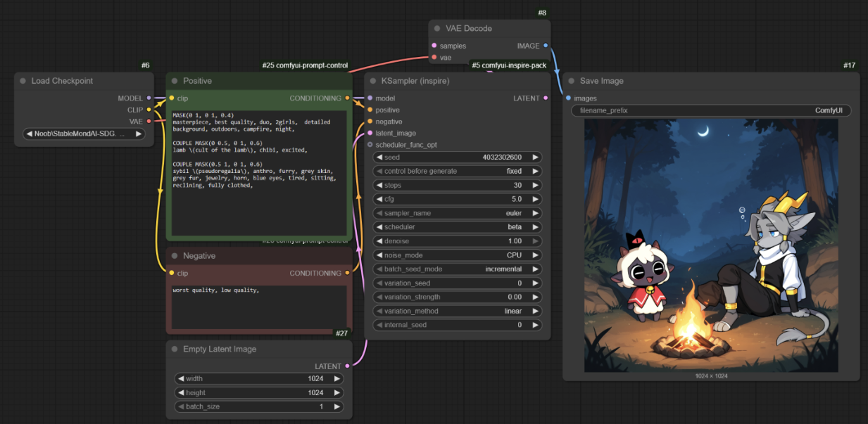The height and width of the screenshot is (424, 868).
Task: Click the Empty Latent Image node title text
Action: (x=220, y=349)
